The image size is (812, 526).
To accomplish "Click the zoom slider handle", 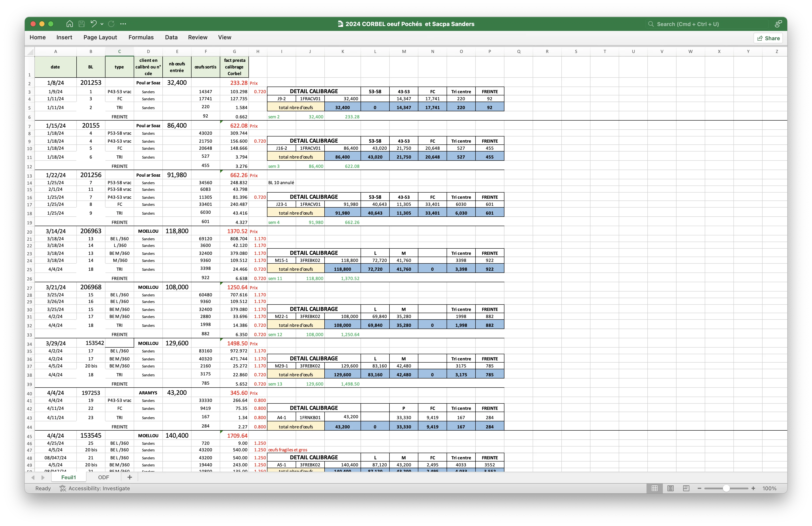I will click(x=726, y=488).
